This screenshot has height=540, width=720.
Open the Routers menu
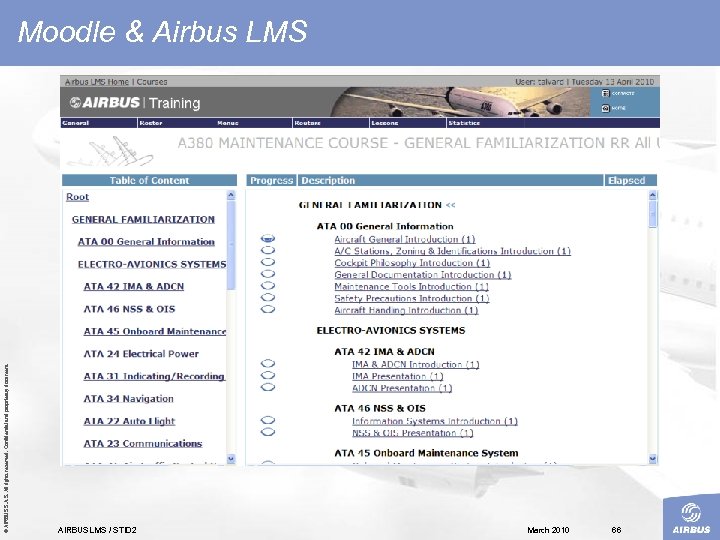pos(307,123)
